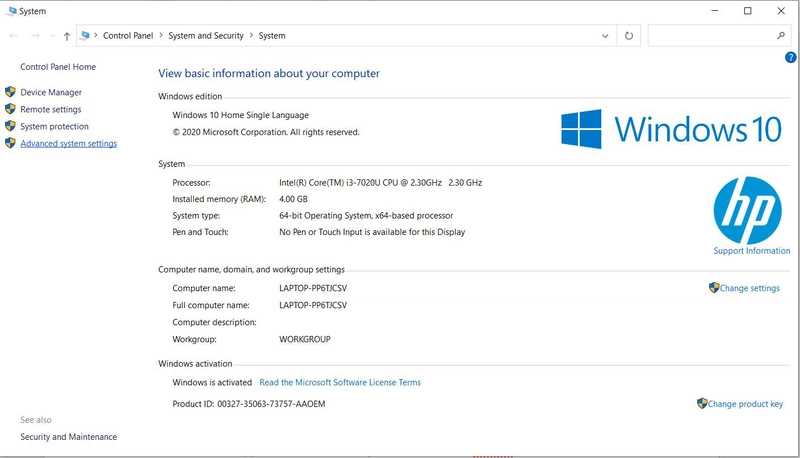Expand the chevron after System and Security
This screenshot has width=800, height=458.
pyautogui.click(x=251, y=35)
